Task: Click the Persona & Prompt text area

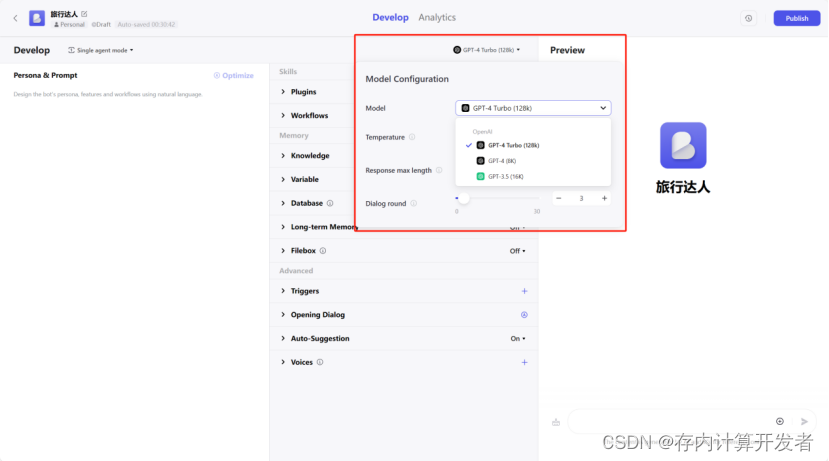Action: pyautogui.click(x=134, y=94)
